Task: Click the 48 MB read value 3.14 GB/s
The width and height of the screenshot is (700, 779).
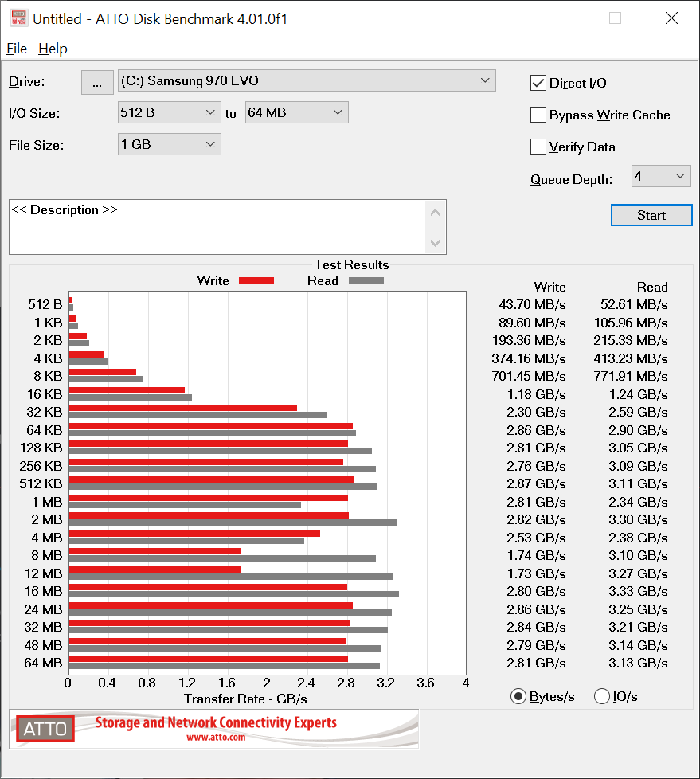Action: point(639,645)
